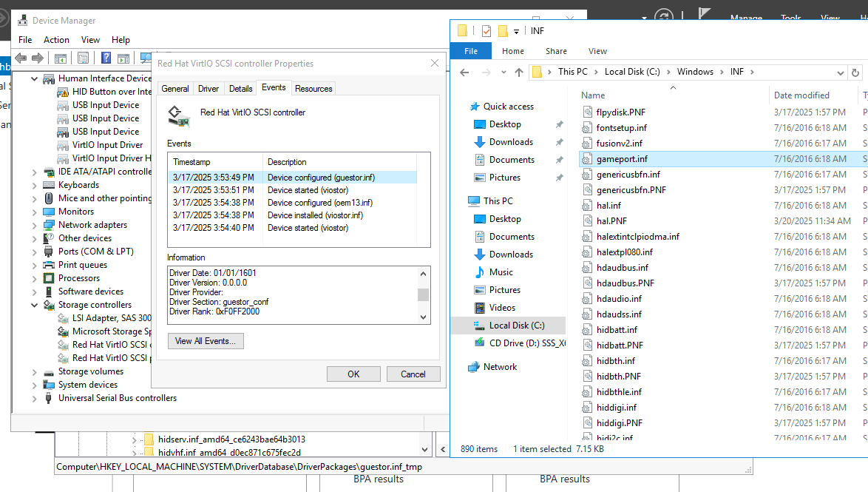
Task: Collapse Storage controllers node
Action: pyautogui.click(x=34, y=305)
